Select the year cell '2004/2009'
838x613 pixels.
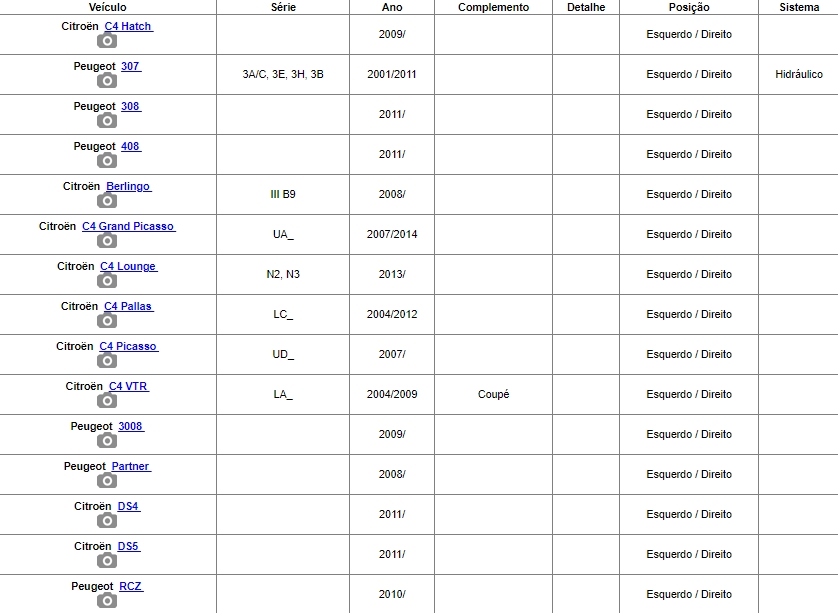click(392, 394)
